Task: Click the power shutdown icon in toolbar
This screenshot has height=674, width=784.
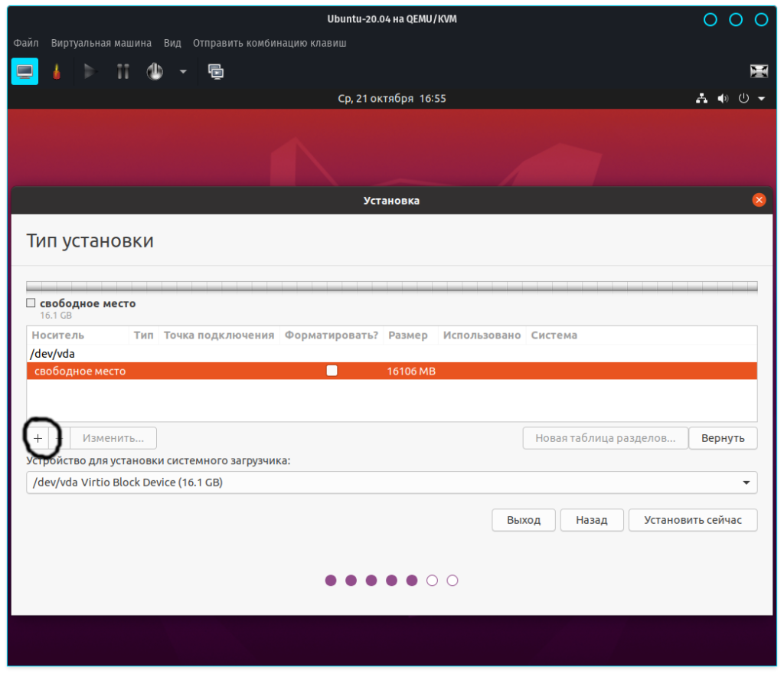Action: [x=155, y=72]
